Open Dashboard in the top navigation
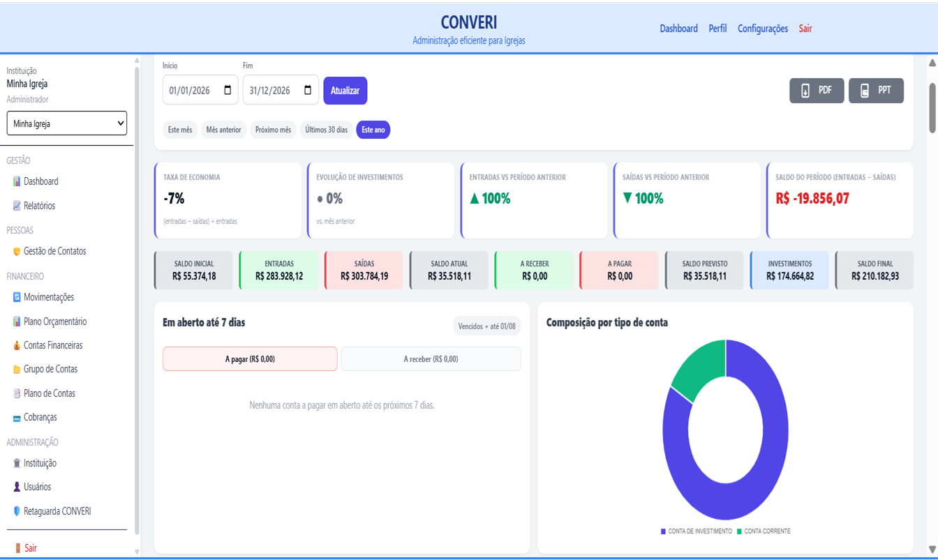 [678, 29]
